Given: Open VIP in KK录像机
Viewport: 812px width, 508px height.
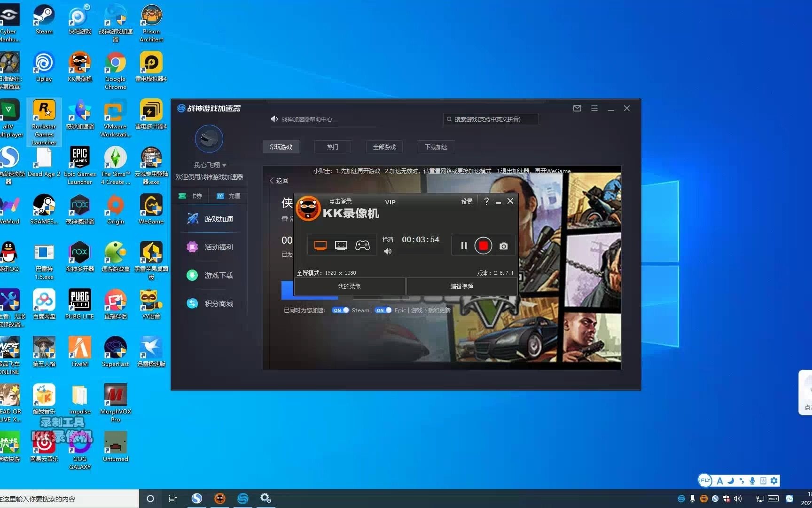Looking at the screenshot, I should [390, 202].
